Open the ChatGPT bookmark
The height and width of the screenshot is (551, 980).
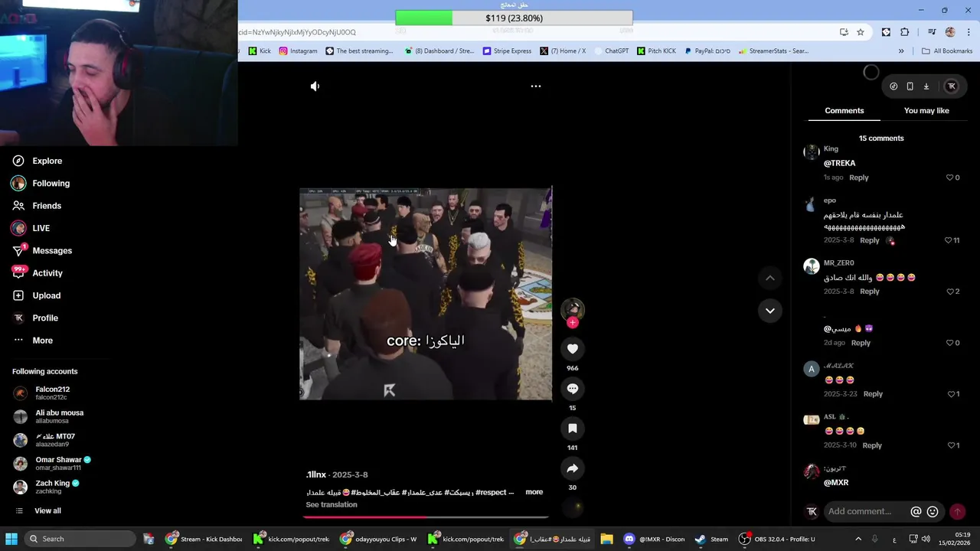point(611,51)
